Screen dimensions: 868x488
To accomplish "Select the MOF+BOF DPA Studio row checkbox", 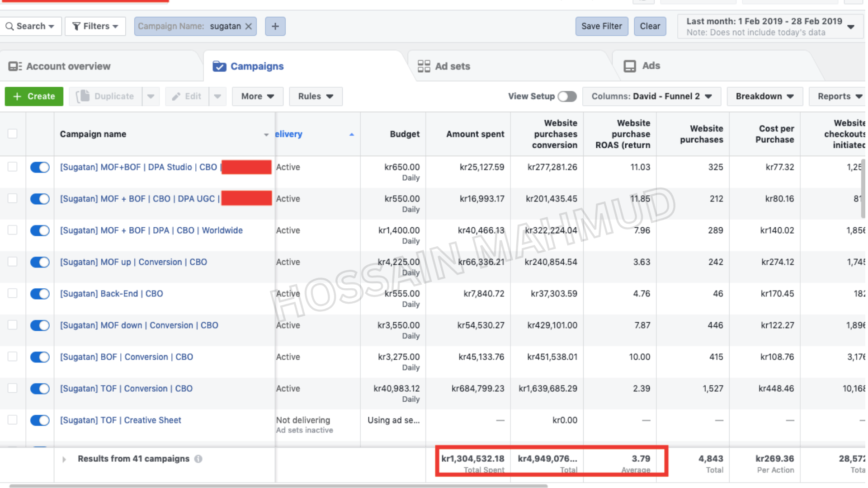I will pos(13,167).
